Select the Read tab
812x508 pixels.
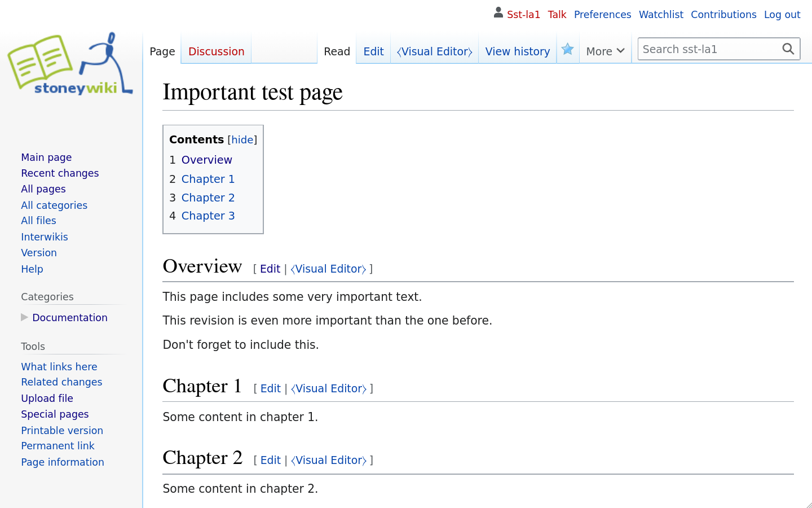(x=337, y=51)
